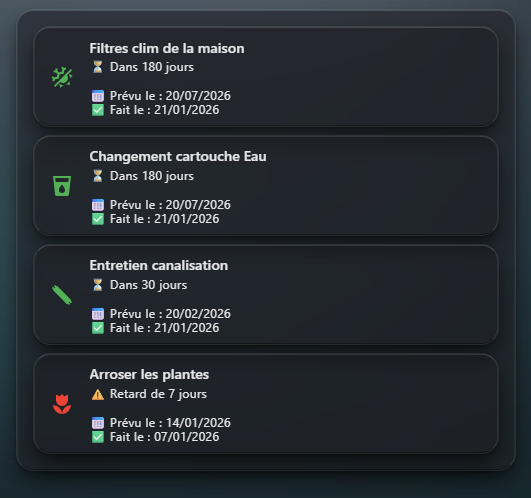
Task: Click the green checkmark in Filtres clim card
Action: point(98,110)
